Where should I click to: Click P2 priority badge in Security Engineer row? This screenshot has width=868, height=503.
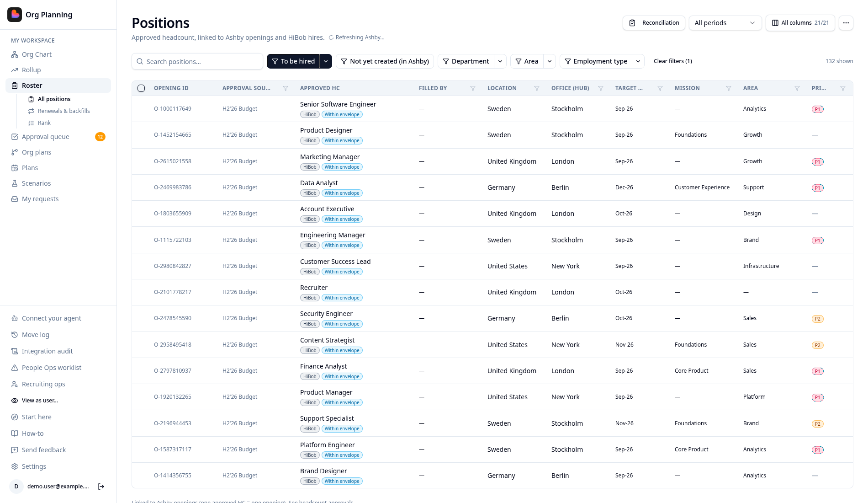(818, 319)
